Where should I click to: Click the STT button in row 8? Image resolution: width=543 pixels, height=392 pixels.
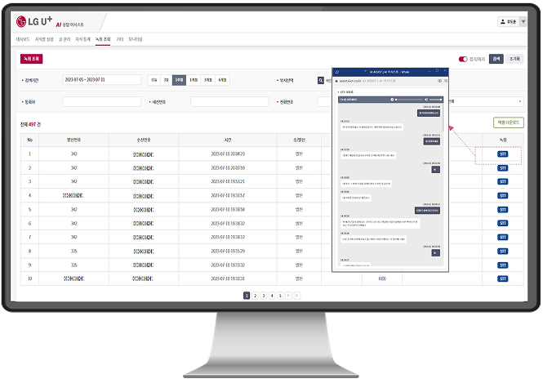(x=503, y=251)
